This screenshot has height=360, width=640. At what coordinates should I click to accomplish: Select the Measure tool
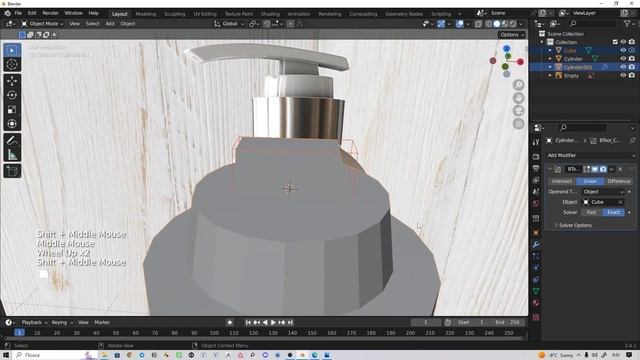(x=12, y=155)
